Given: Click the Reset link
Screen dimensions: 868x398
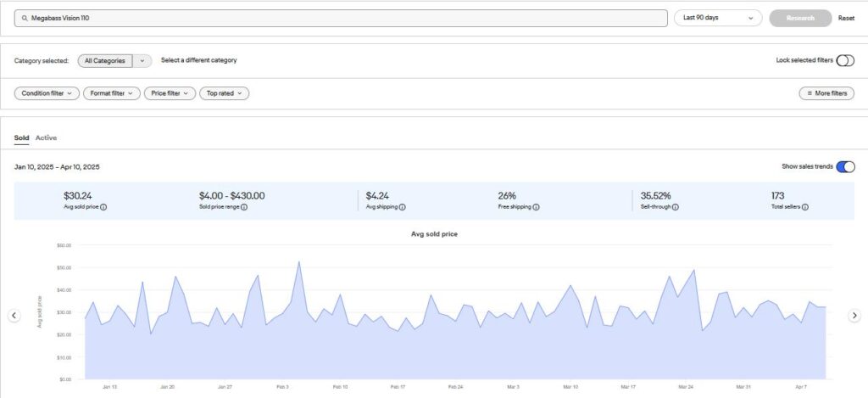Looking at the screenshot, I should click(x=847, y=19).
